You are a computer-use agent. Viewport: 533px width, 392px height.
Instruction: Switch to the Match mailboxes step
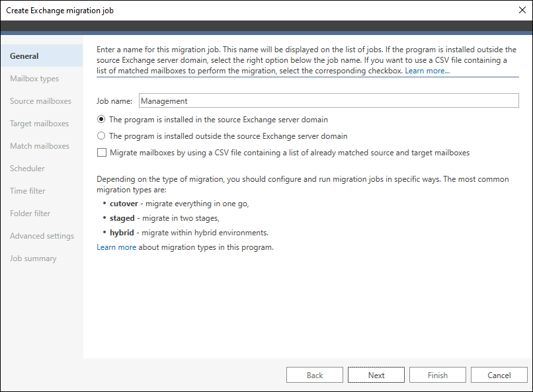40,145
